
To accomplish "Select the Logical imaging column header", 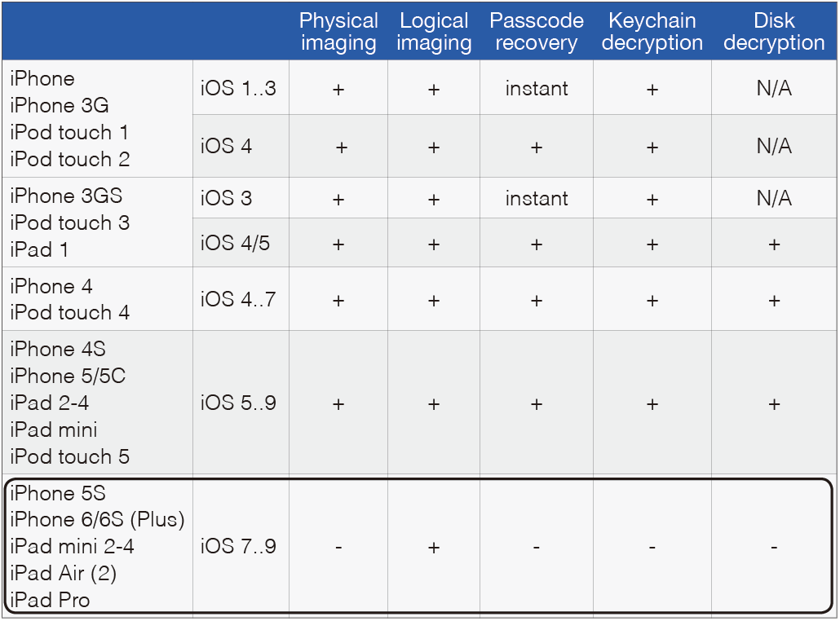I will [434, 32].
